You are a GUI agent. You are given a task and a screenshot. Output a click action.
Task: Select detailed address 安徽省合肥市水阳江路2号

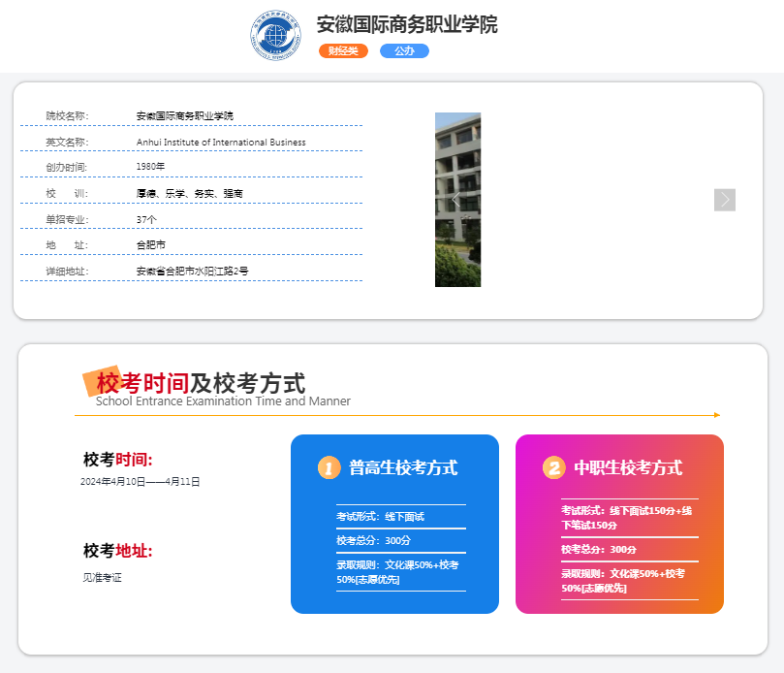click(x=193, y=272)
